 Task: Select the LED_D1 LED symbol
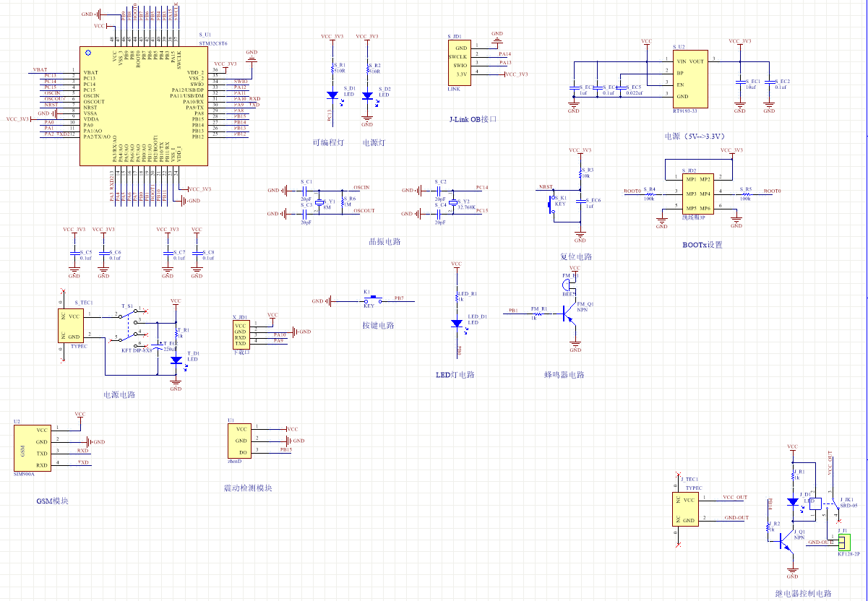pos(456,324)
